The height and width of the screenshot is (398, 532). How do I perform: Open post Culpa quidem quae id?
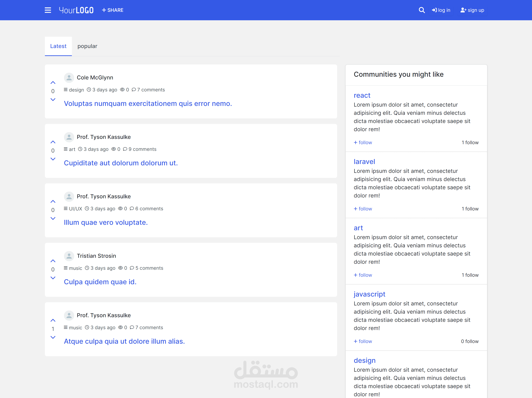point(100,282)
